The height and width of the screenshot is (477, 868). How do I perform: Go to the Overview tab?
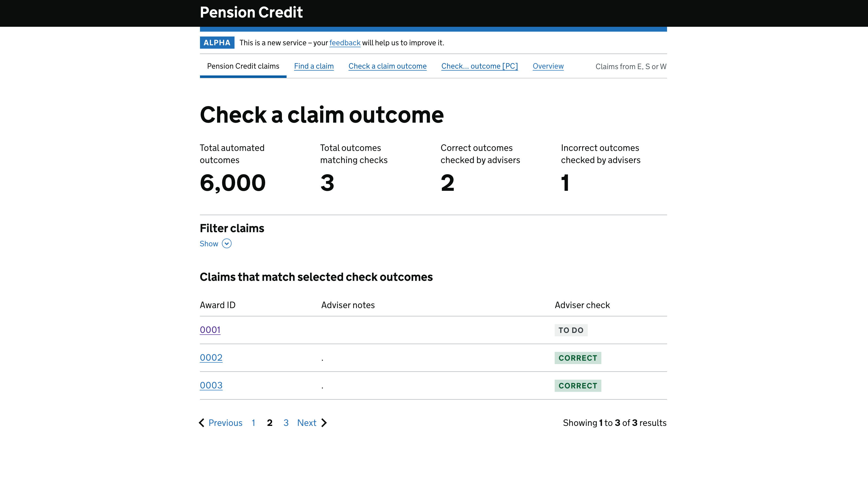tap(548, 66)
